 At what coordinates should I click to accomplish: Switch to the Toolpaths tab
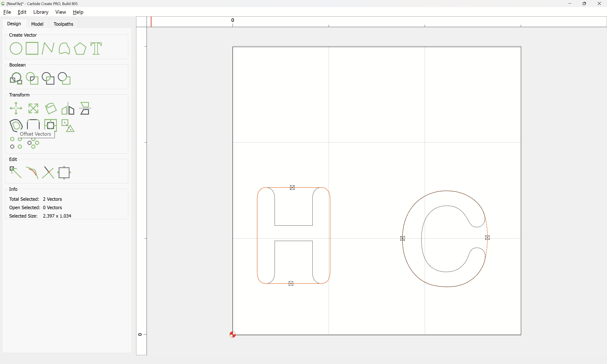[x=63, y=24]
